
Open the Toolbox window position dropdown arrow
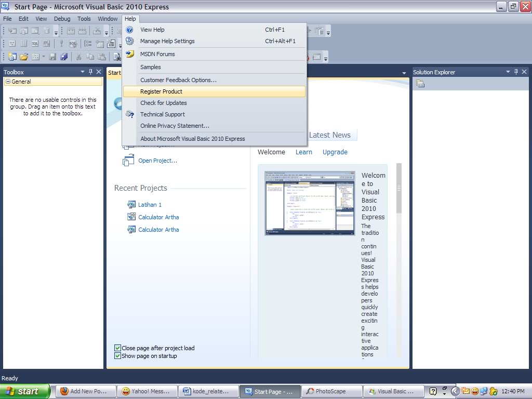tap(83, 72)
